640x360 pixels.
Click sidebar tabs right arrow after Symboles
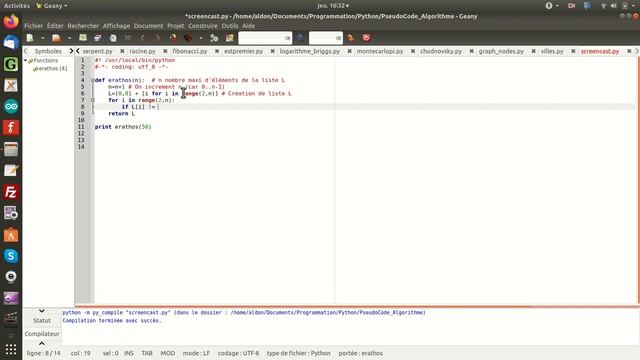(71, 51)
